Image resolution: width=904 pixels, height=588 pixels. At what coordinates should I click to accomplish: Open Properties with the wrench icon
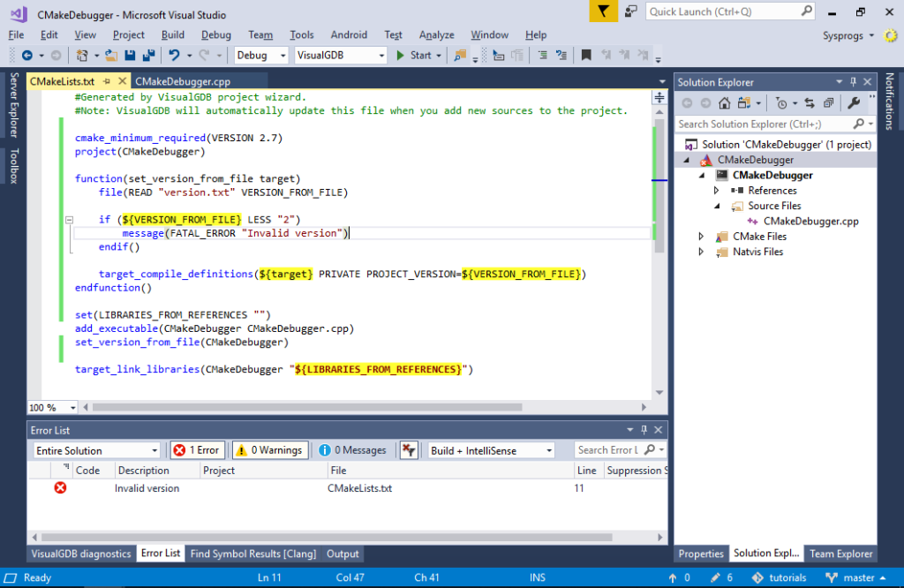[x=854, y=103]
